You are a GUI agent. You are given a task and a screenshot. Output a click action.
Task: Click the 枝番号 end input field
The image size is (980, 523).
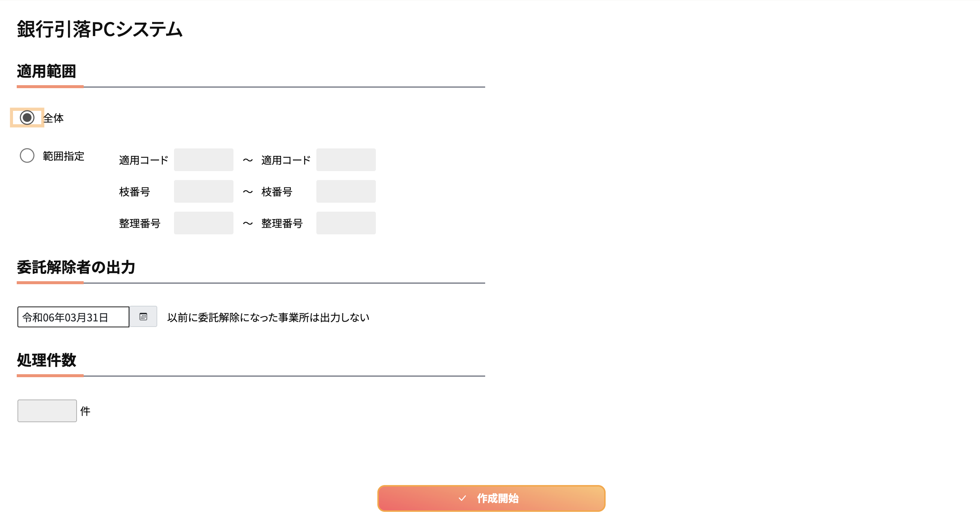coord(346,192)
